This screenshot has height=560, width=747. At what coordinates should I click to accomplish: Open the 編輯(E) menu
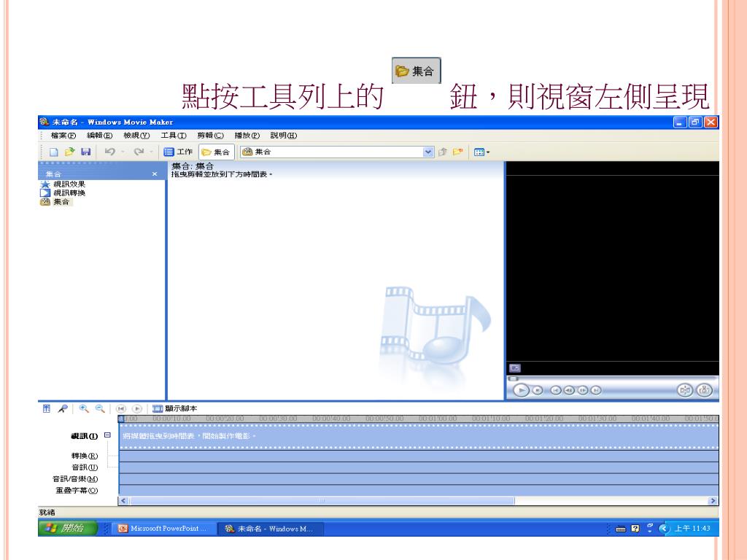[99, 136]
